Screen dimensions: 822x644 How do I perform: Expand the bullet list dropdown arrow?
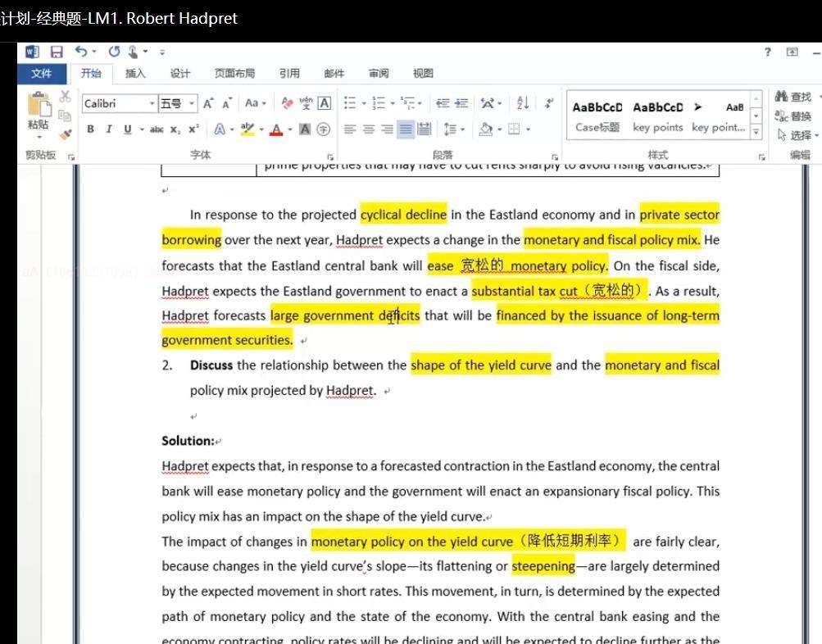pyautogui.click(x=364, y=103)
